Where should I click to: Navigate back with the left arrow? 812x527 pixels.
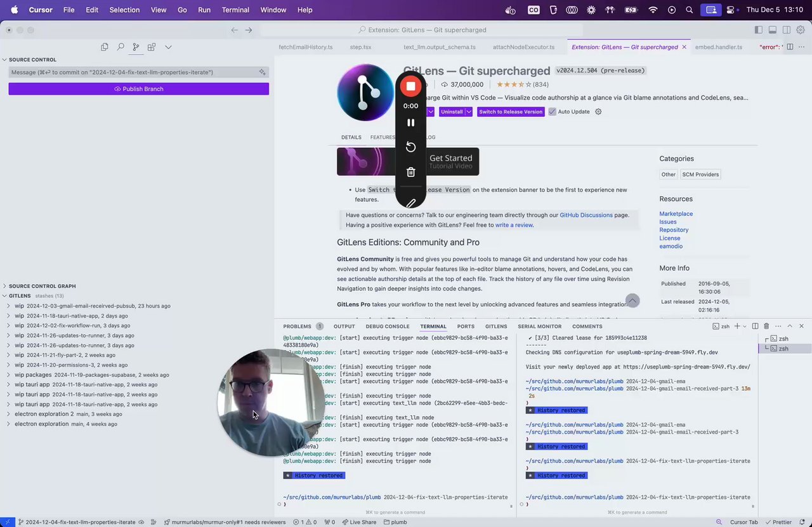point(235,30)
